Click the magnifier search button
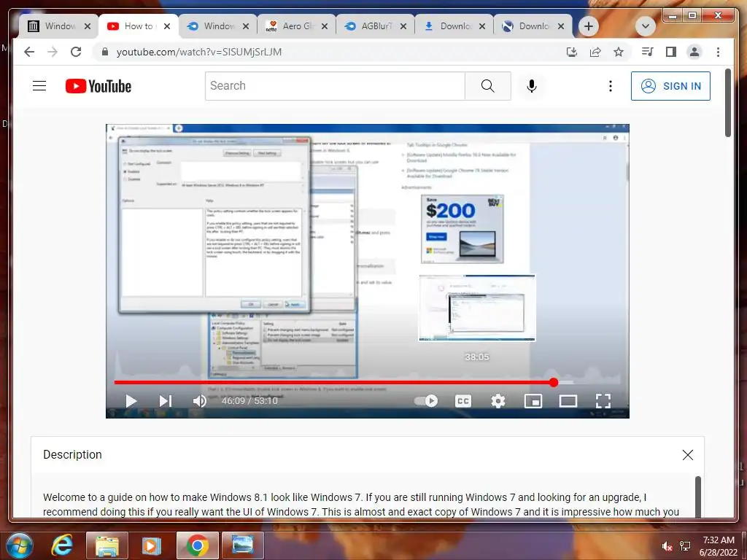Screen dimensions: 747x560 click(488, 86)
